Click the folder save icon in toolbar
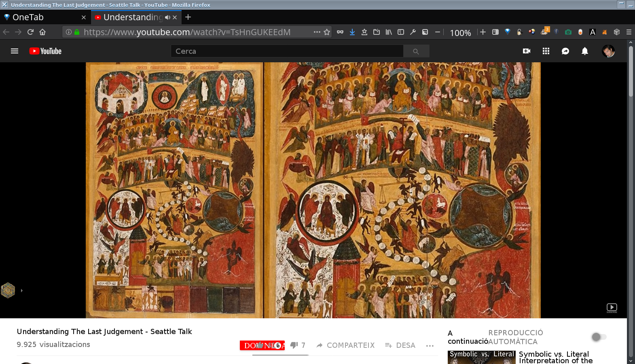Image resolution: width=635 pixels, height=364 pixels. click(377, 32)
